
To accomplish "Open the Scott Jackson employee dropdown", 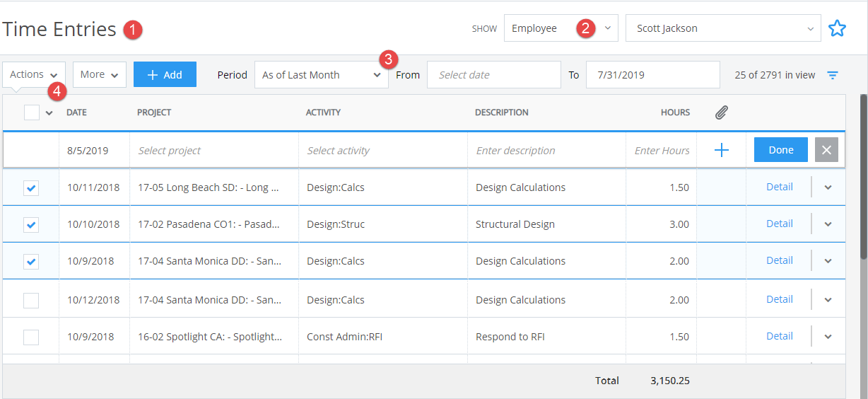I will pyautogui.click(x=723, y=28).
